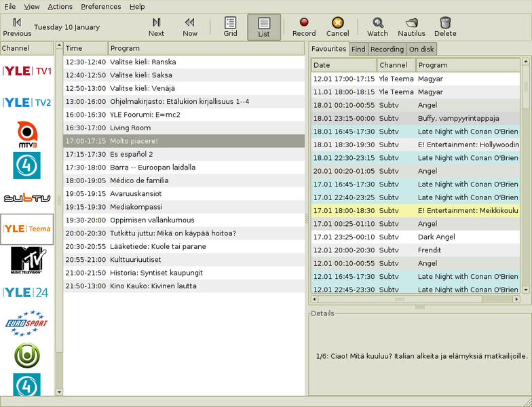The width and height of the screenshot is (532, 407).
Task: Select favourite 'Frendit' row
Action: 415,250
